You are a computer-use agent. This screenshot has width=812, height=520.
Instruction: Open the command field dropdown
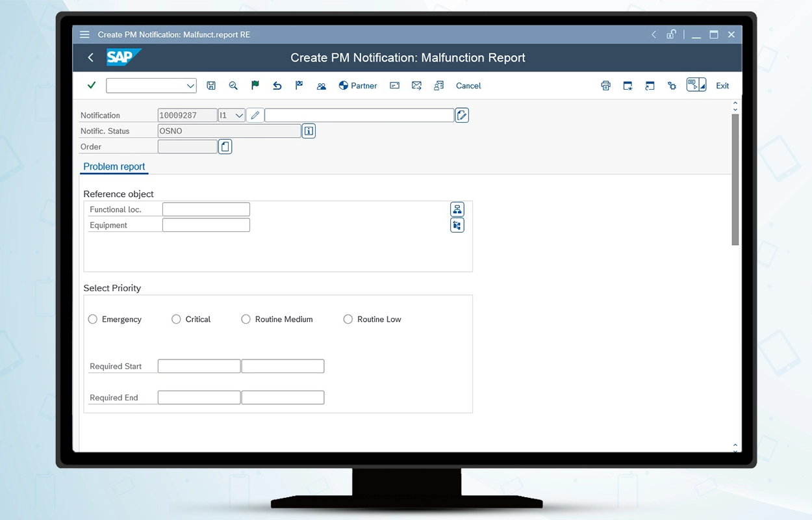pyautogui.click(x=190, y=86)
